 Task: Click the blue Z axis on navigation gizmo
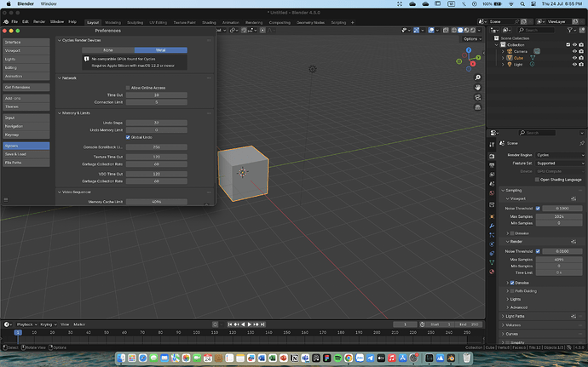coord(469,50)
